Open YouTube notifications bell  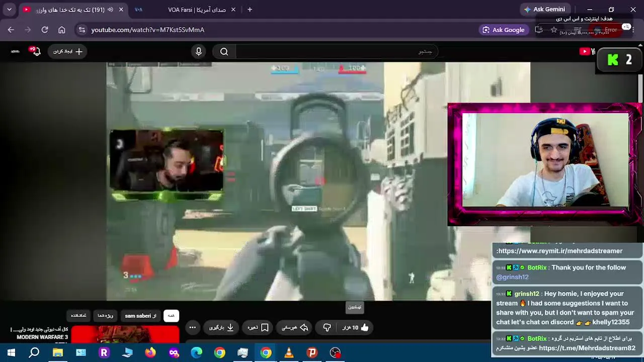point(36,51)
